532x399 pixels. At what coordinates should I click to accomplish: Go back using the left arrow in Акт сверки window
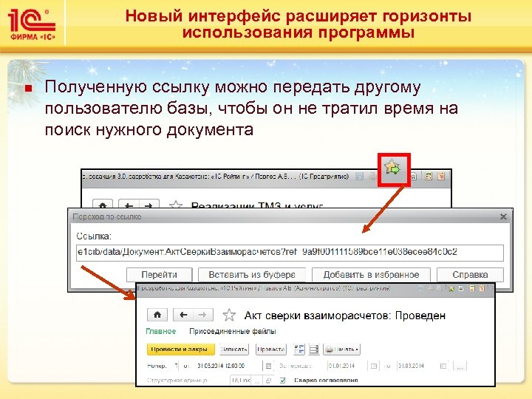click(x=183, y=315)
